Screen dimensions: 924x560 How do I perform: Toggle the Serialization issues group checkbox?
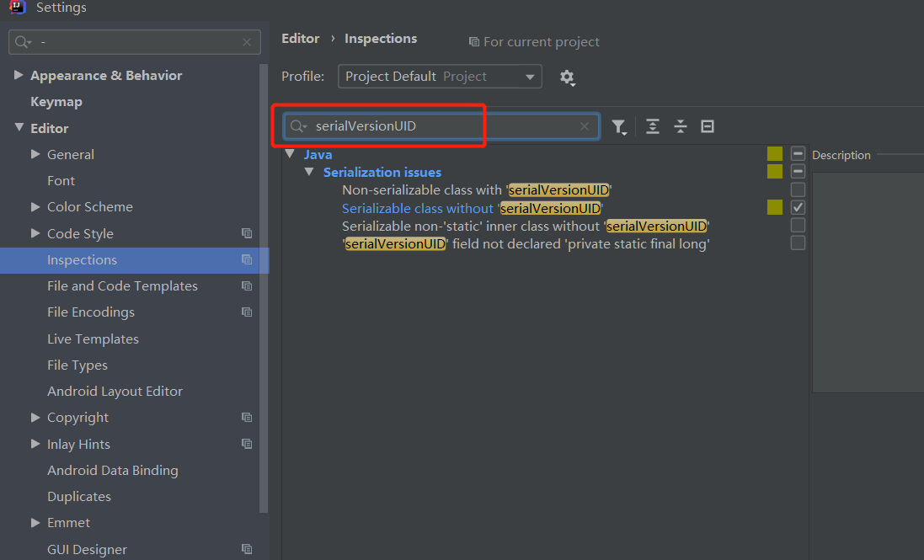click(798, 171)
